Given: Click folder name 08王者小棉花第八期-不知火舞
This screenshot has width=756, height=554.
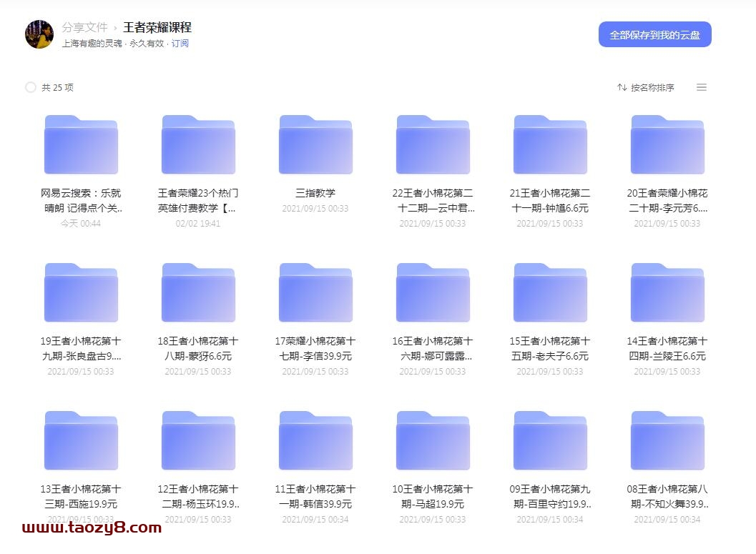Looking at the screenshot, I should pyautogui.click(x=667, y=496).
